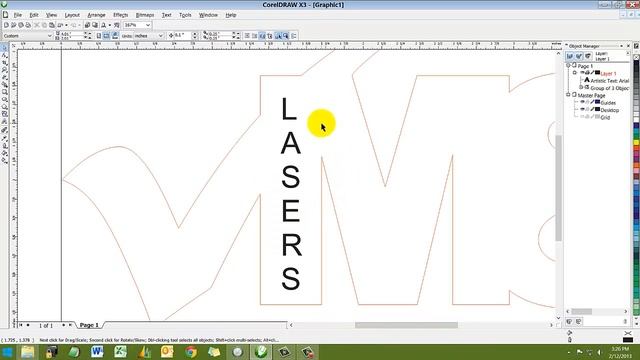Image resolution: width=640 pixels, height=360 pixels.
Task: Open the paper type Custom dropdown
Action: (x=49, y=36)
